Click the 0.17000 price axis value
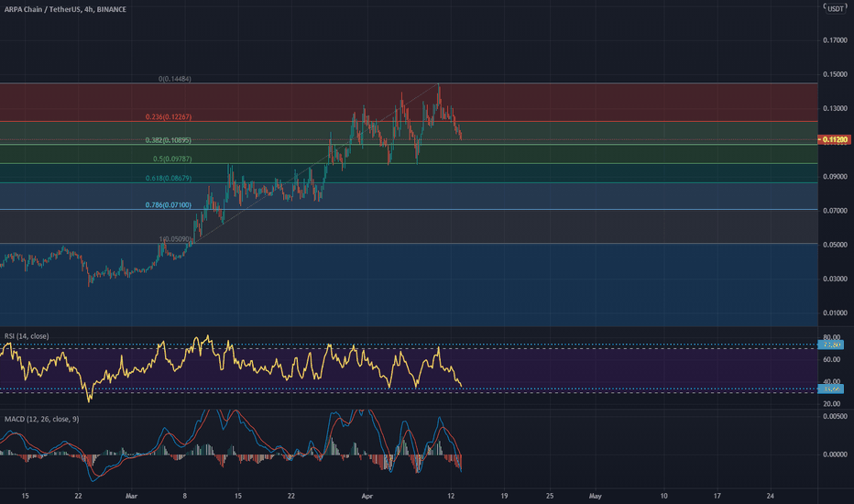This screenshot has width=854, height=504. tap(835, 40)
